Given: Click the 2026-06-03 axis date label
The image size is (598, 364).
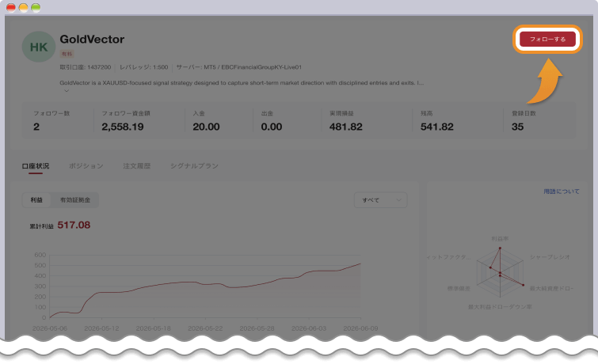Looking at the screenshot, I should pos(309,328).
